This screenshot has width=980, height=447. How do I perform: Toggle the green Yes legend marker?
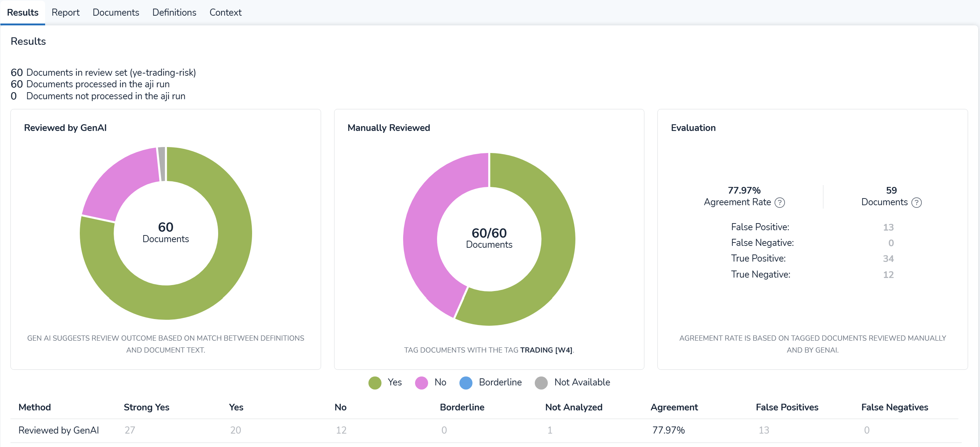(375, 383)
